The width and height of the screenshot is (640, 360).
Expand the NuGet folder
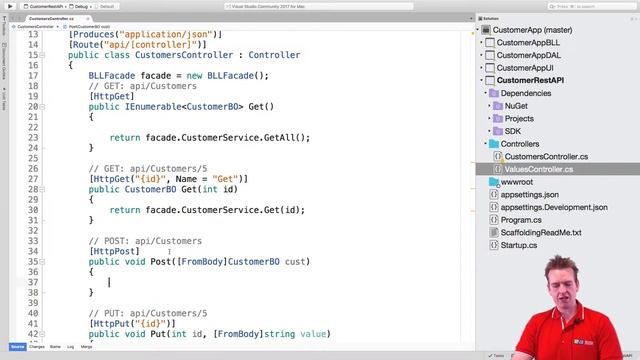coord(490,106)
